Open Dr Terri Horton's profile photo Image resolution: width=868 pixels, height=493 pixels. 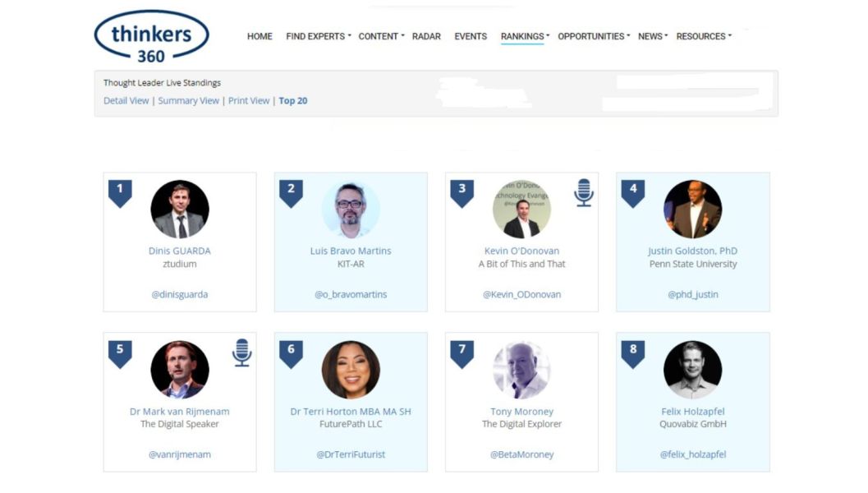pos(351,370)
